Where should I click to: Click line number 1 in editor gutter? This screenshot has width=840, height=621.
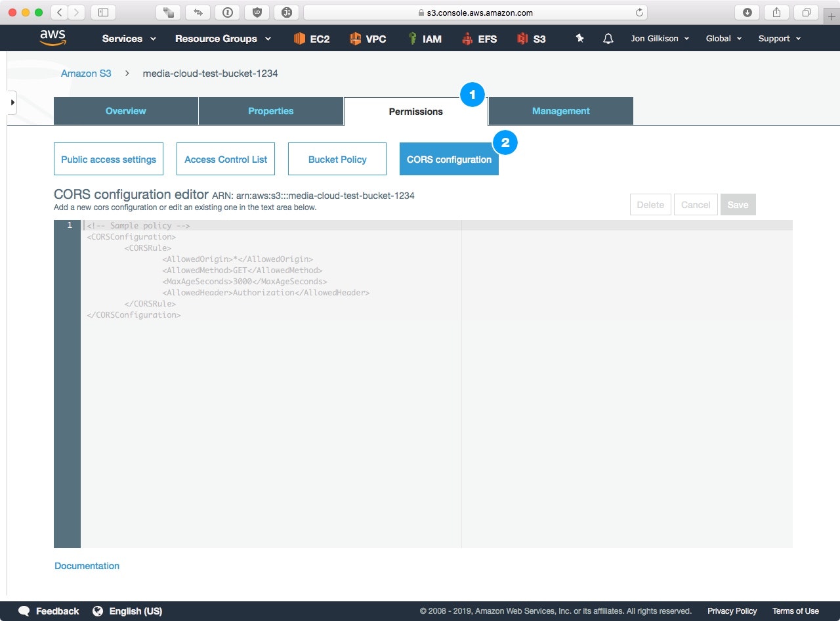(70, 225)
